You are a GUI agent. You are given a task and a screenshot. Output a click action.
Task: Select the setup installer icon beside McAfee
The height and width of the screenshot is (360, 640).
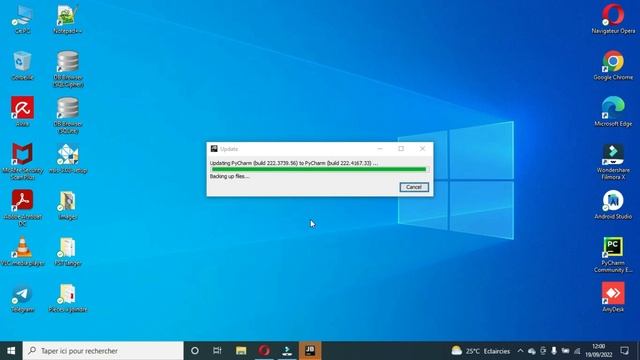(68, 158)
